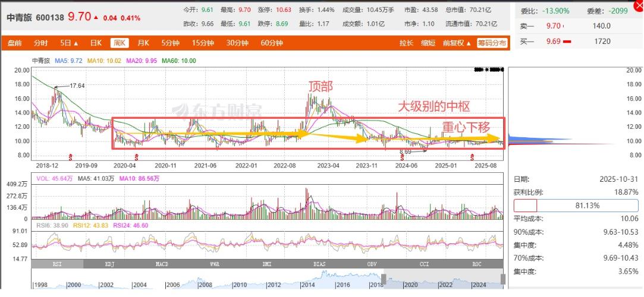Open the 前复权 adjustment dropdown

click(457, 43)
